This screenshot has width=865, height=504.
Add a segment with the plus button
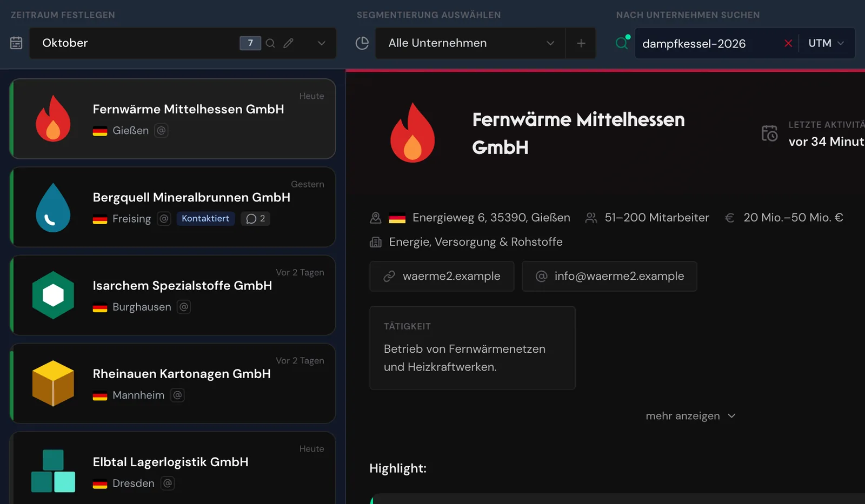(581, 43)
